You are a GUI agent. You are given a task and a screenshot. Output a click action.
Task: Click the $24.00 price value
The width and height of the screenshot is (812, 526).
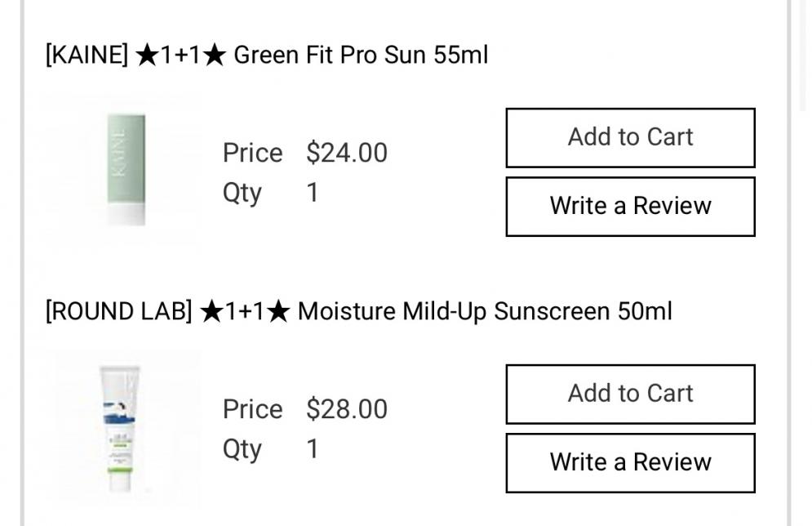click(x=347, y=153)
